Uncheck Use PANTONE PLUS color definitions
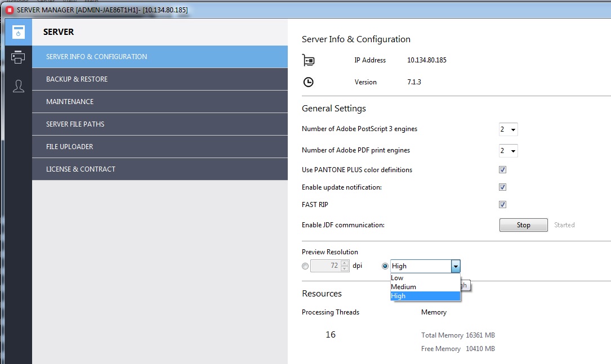This screenshot has width=611, height=364. pyautogui.click(x=502, y=170)
